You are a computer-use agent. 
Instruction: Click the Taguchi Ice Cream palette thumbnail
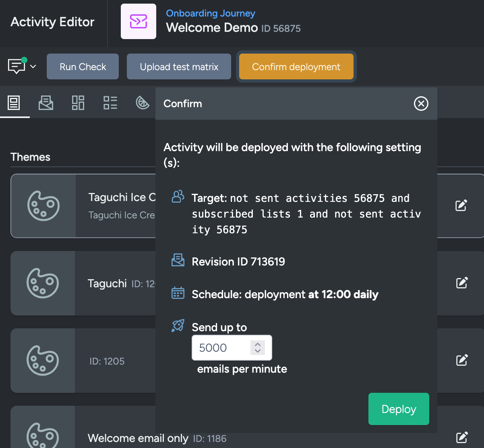pos(43,205)
